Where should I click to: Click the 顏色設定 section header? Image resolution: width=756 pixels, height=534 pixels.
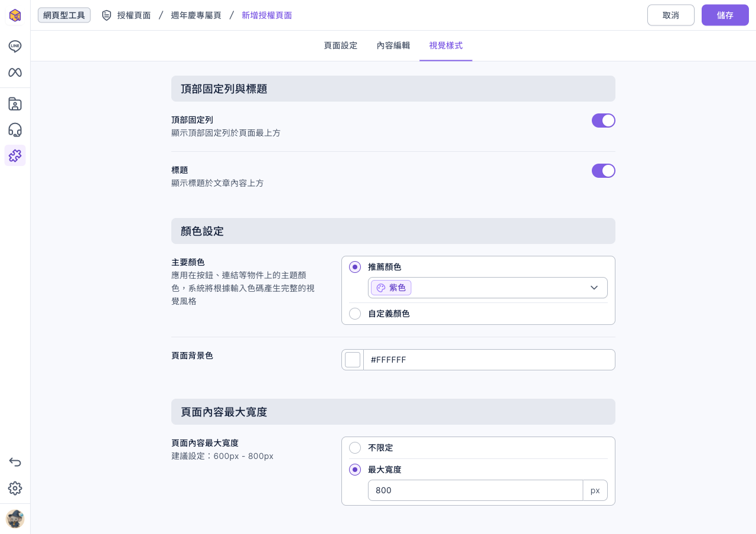393,231
